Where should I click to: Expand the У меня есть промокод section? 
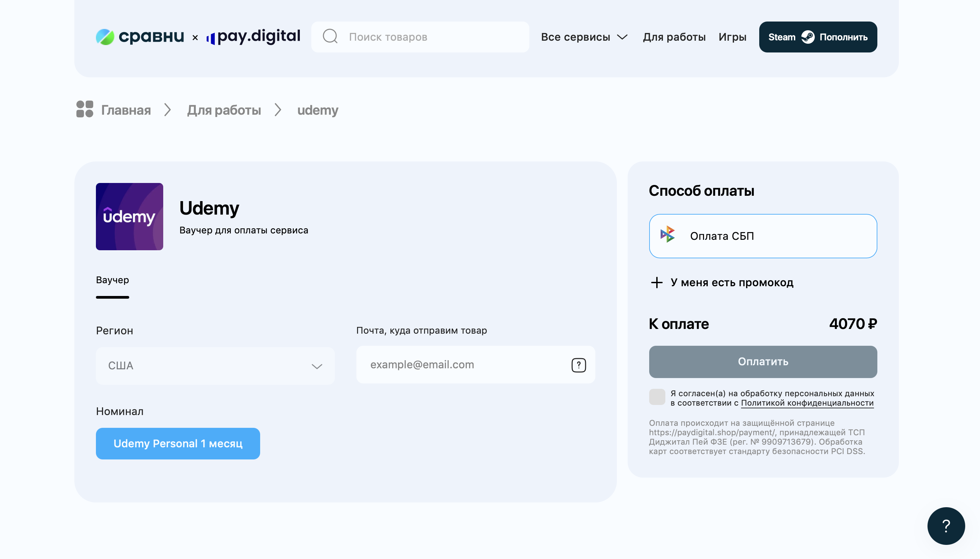tap(731, 283)
